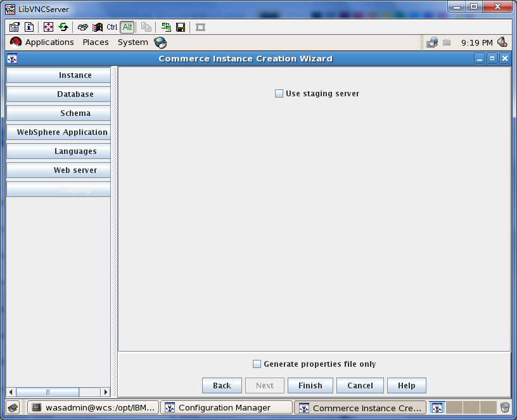Open VNC connection options icon

click(x=14, y=27)
